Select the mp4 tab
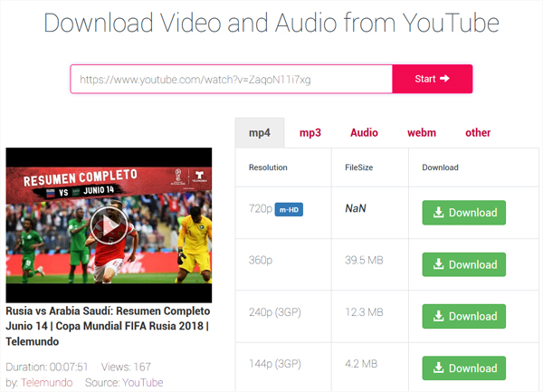 click(260, 133)
